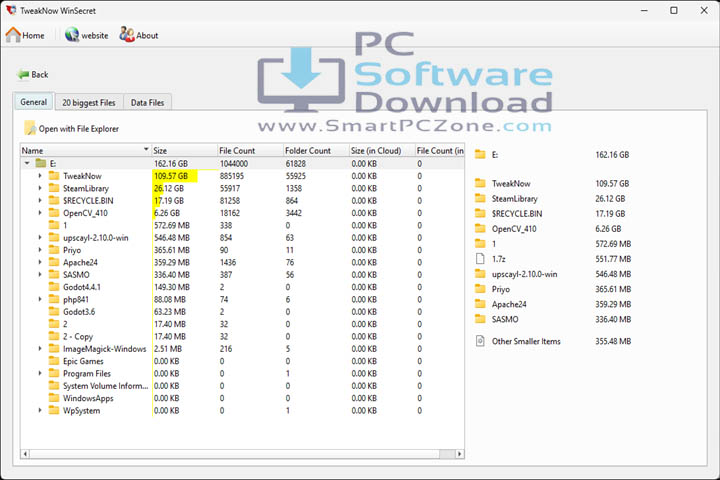Image resolution: width=720 pixels, height=480 pixels.
Task: Click the 551.77 MB value for 1.7z
Action: [x=613, y=259]
